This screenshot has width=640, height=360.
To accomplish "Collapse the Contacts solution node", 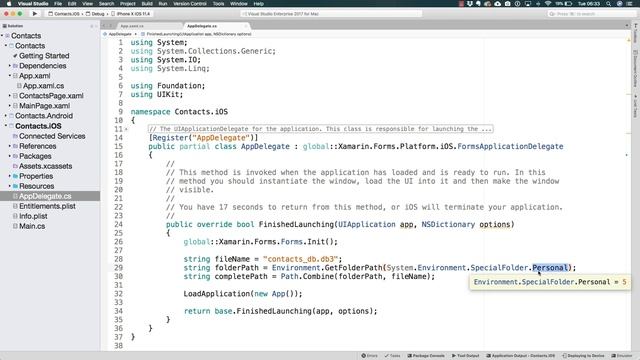I will tap(2, 36).
